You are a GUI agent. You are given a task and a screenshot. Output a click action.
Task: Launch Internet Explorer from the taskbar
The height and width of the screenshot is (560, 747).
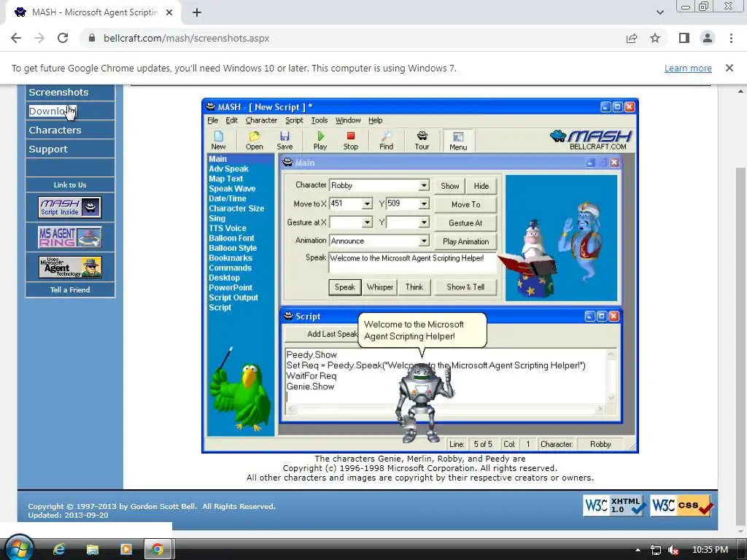click(59, 550)
